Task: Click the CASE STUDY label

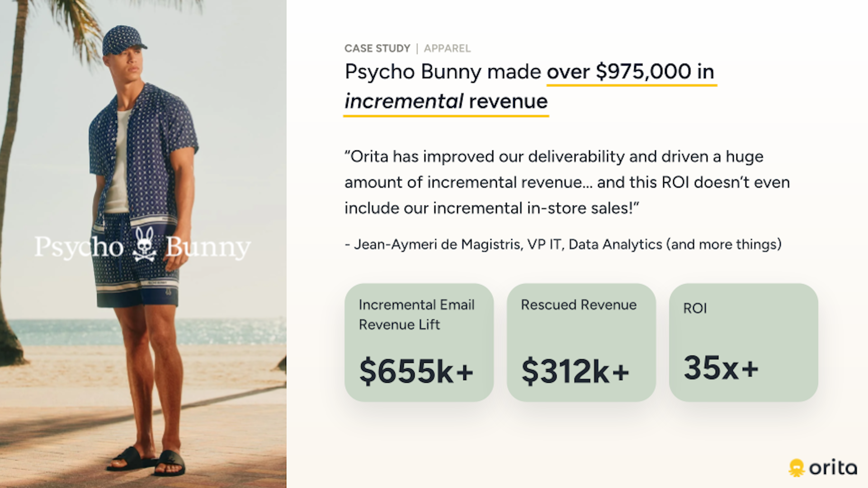Action: (x=377, y=48)
